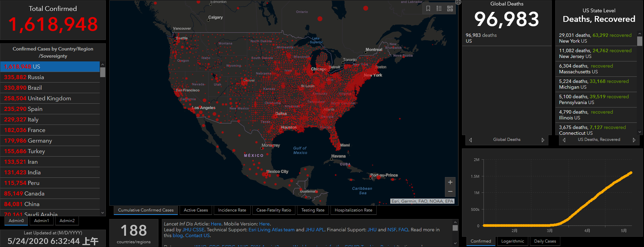Show the Hospitalization Rate map tab
Image resolution: width=644 pixels, height=247 pixels.
pos(353,210)
